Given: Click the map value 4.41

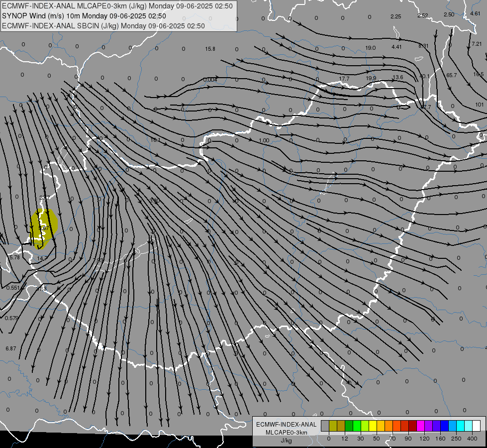Looking at the screenshot, I should (396, 47).
